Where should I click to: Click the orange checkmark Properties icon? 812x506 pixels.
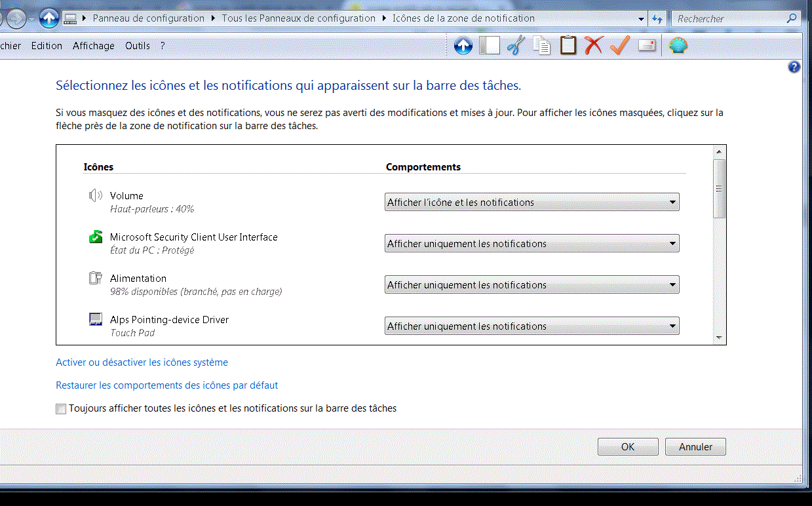click(x=620, y=46)
